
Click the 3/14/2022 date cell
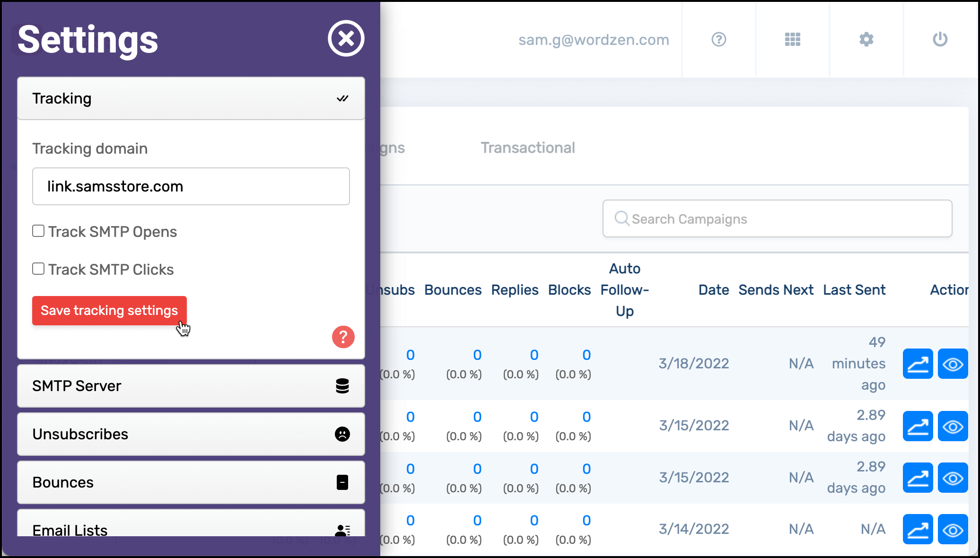[x=694, y=529]
